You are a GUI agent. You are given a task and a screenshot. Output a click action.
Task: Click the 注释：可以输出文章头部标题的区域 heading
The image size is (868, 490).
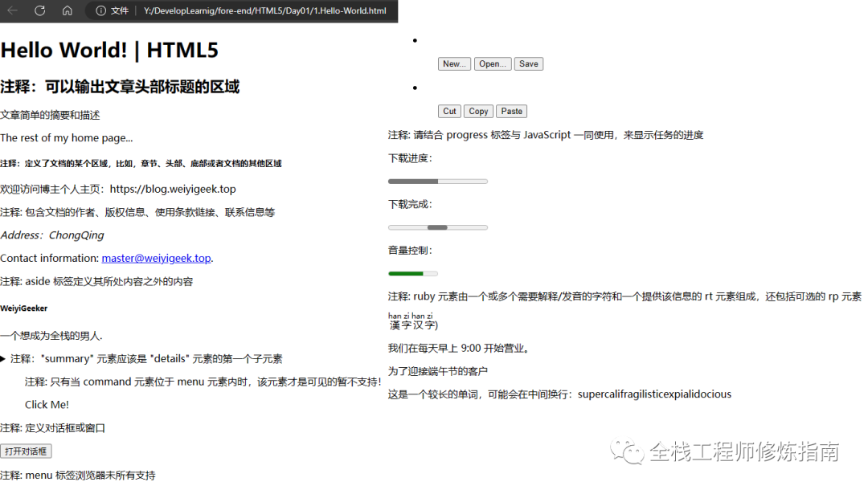120,87
